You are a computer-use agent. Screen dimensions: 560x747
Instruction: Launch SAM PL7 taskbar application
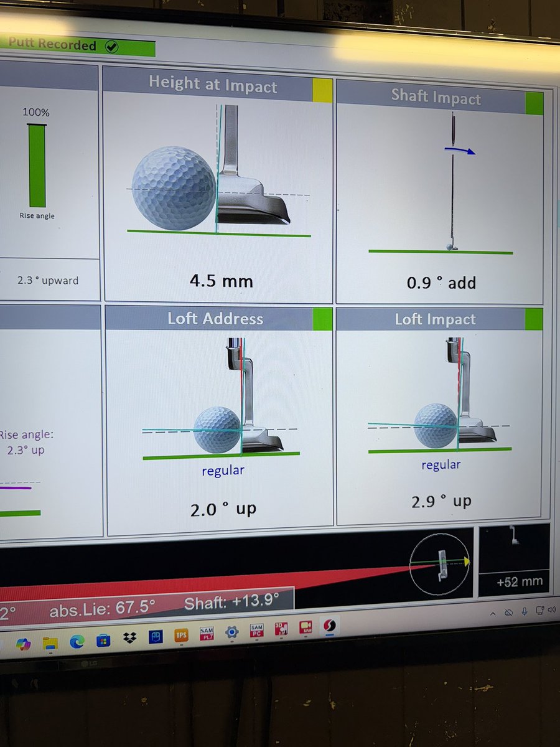(207, 634)
